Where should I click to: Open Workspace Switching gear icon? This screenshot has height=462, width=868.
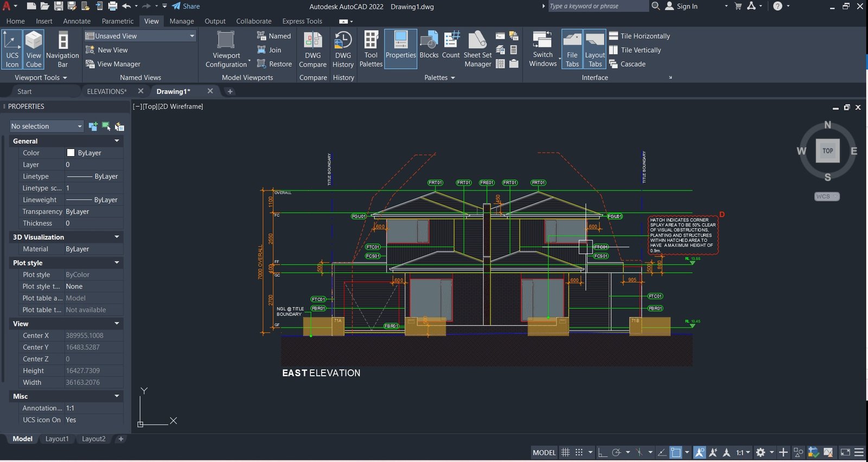[x=761, y=452]
